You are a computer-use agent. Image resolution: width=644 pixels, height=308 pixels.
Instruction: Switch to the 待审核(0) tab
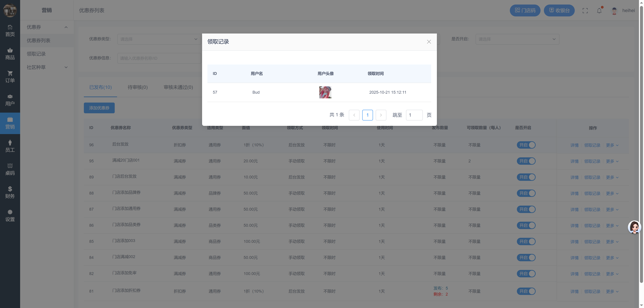pyautogui.click(x=138, y=87)
